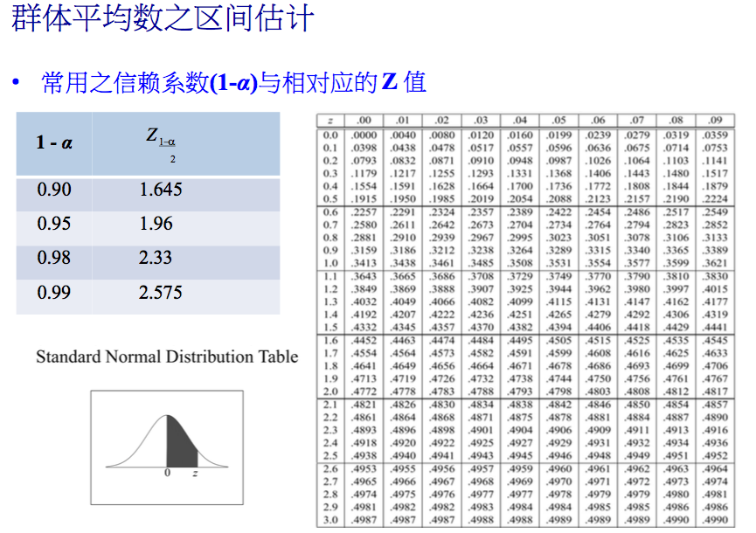Select the .4901 cell in row 2.3
Viewport: 756px width, 533px height.
(482, 431)
